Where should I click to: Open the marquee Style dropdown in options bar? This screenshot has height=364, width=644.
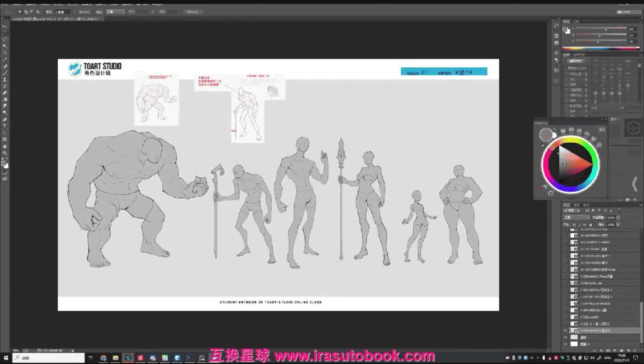point(115,12)
